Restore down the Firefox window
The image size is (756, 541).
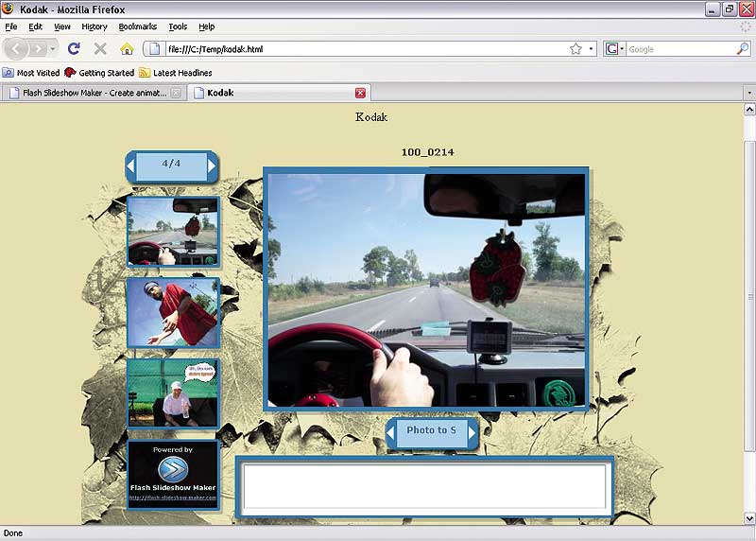730,9
